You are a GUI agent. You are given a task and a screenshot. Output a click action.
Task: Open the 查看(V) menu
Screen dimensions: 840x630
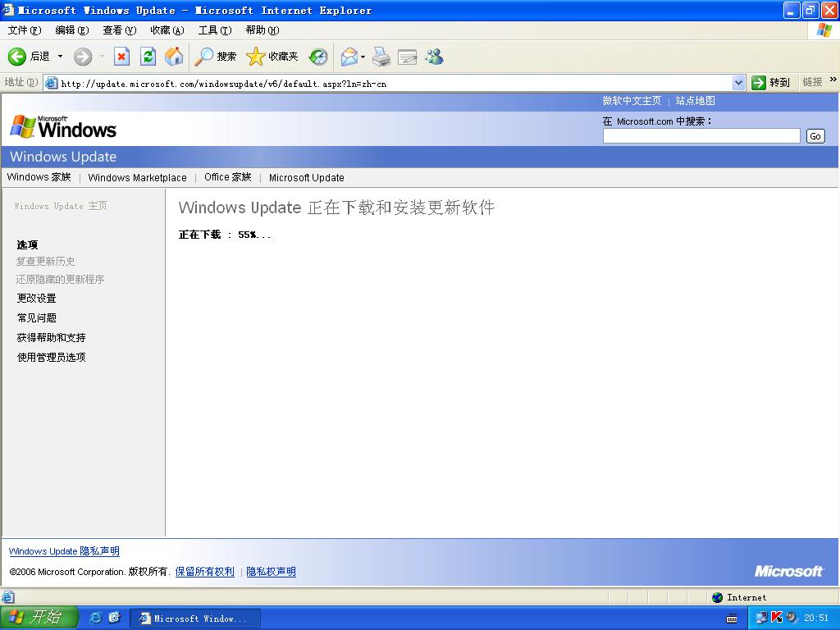point(120,30)
